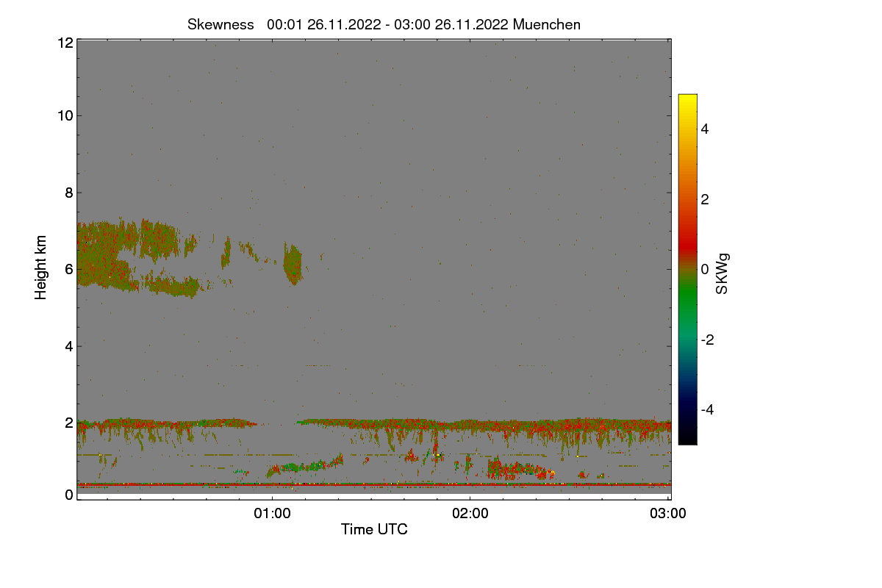This screenshot has width=882, height=588.
Task: Click the colorbar value label -4
Action: (708, 409)
